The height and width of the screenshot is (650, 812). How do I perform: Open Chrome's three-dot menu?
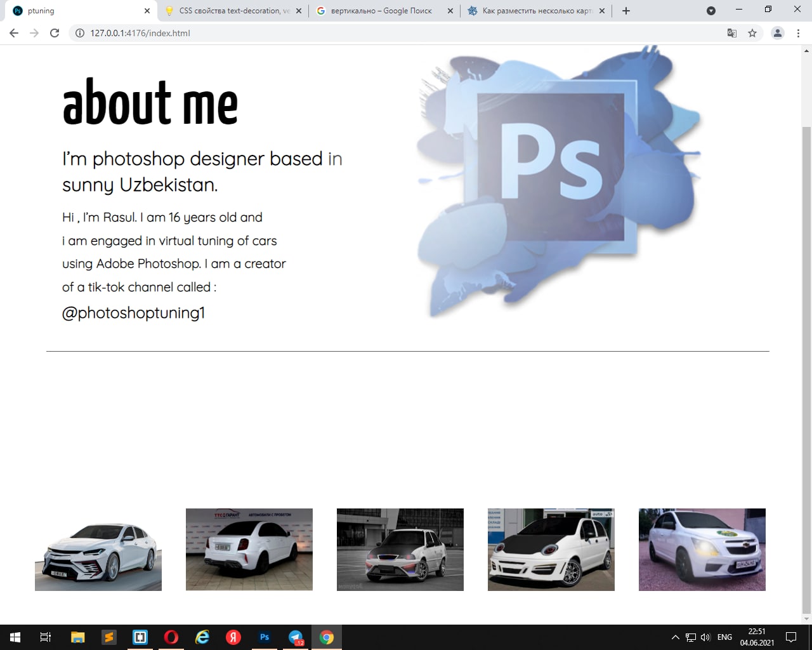click(x=798, y=33)
